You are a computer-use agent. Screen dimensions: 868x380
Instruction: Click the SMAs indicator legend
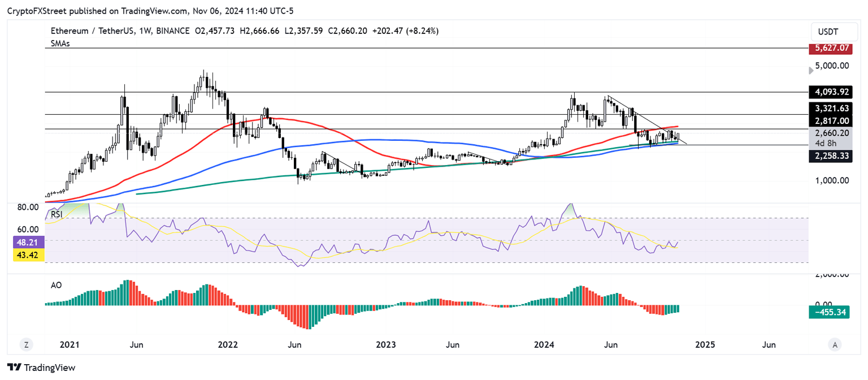pos(59,43)
